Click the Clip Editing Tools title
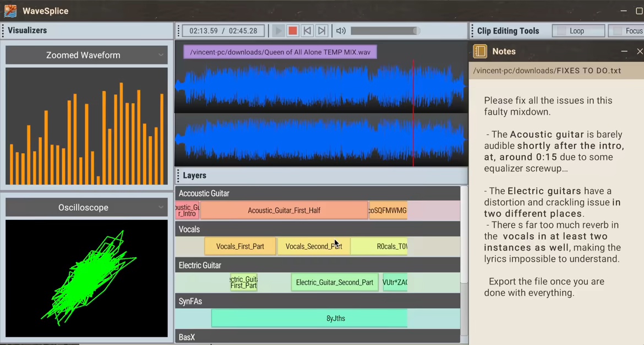Viewport: 644px width, 345px height. click(508, 31)
